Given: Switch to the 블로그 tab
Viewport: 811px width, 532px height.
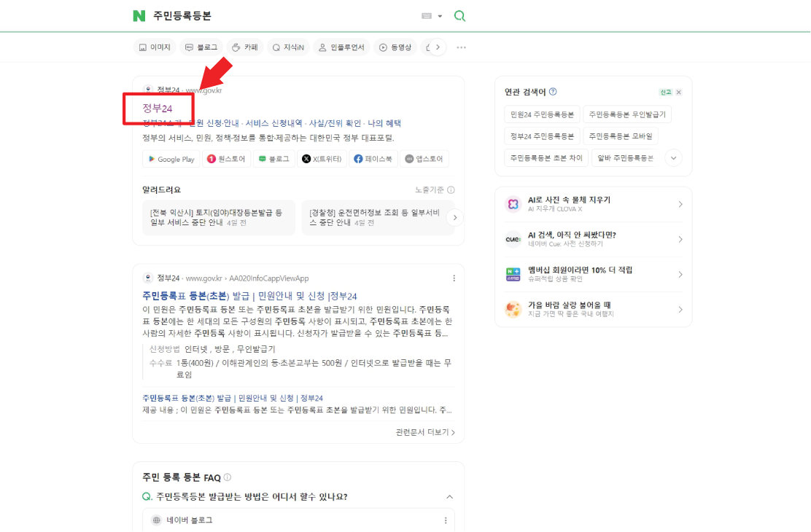Looking at the screenshot, I should [202, 47].
